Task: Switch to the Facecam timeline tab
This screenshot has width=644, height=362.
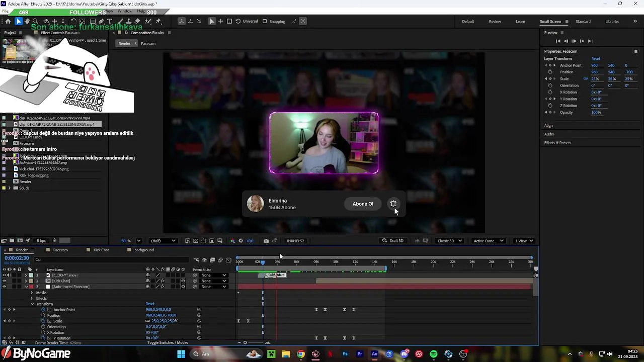Action: pos(60,250)
